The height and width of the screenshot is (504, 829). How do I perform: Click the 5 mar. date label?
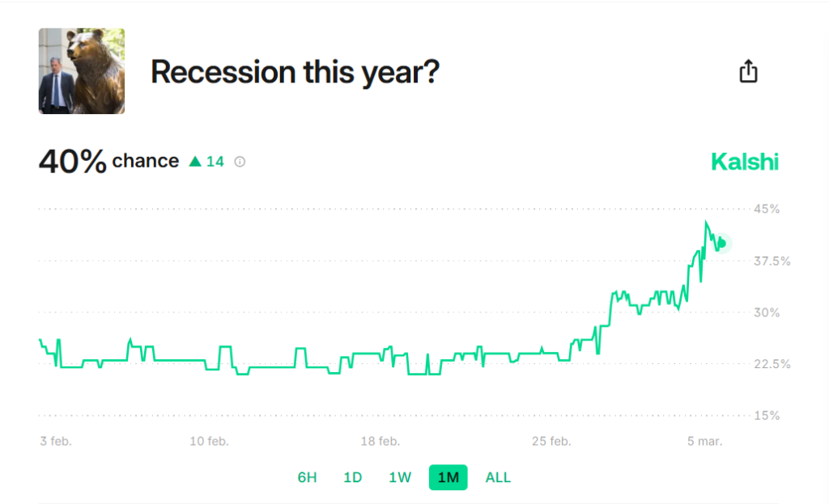pos(705,441)
